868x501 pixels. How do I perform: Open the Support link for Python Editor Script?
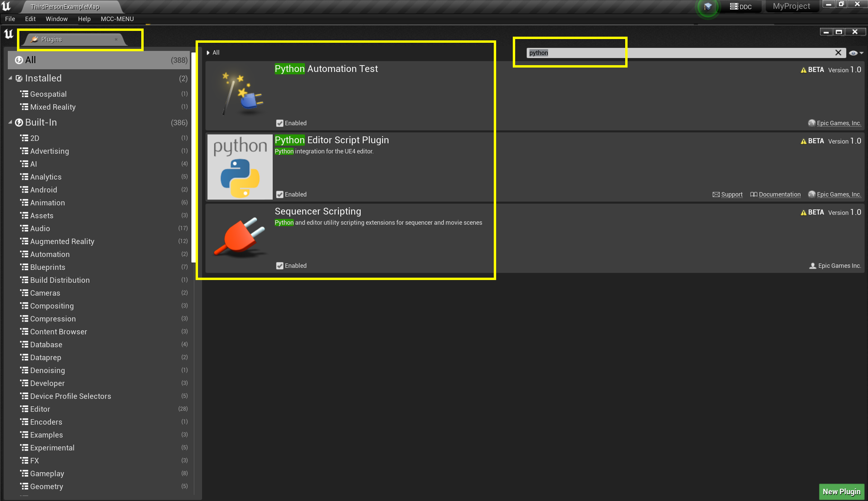732,194
